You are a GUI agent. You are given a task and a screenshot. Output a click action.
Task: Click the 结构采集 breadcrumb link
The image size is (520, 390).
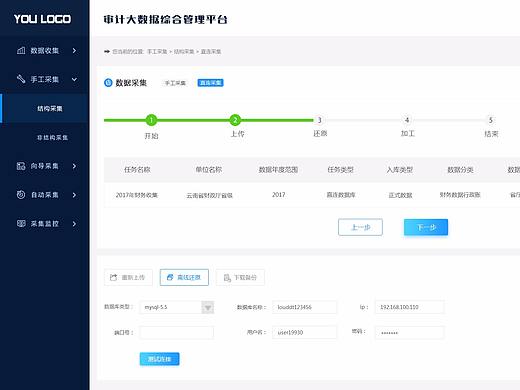[x=184, y=52]
